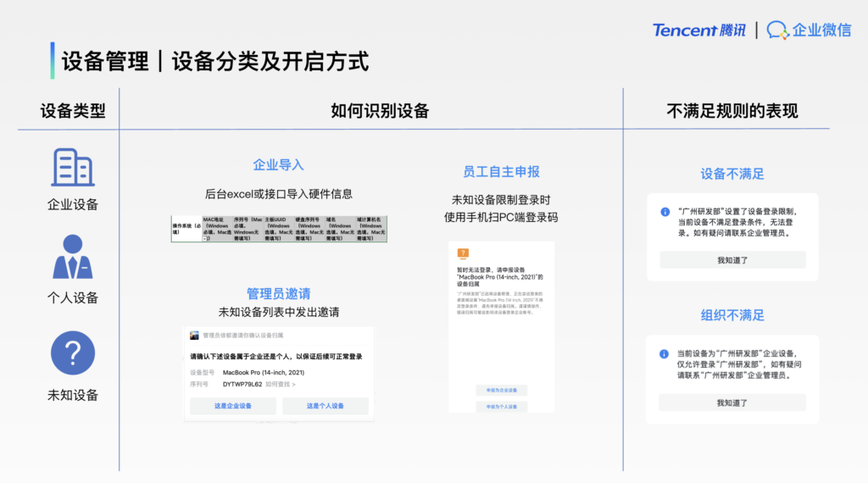This screenshot has width=868, height=483.
Task: Click the serial number DYTWP79L62
Action: click(x=242, y=384)
